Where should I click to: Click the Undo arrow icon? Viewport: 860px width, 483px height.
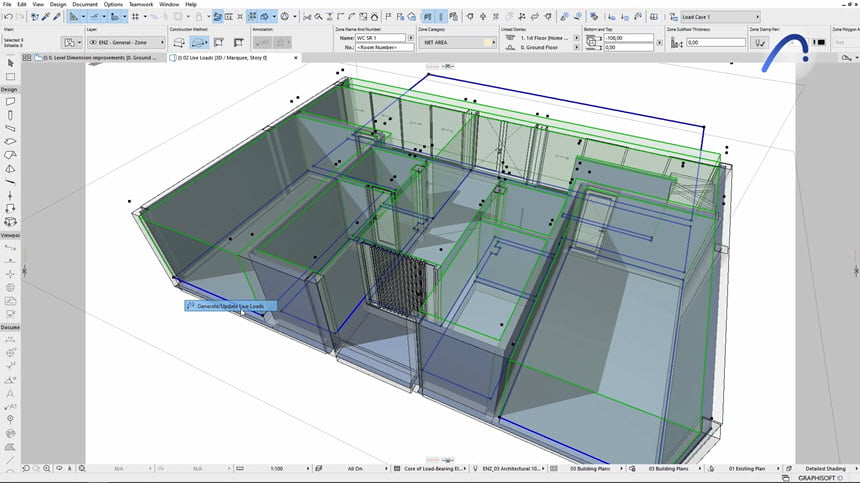(x=8, y=17)
